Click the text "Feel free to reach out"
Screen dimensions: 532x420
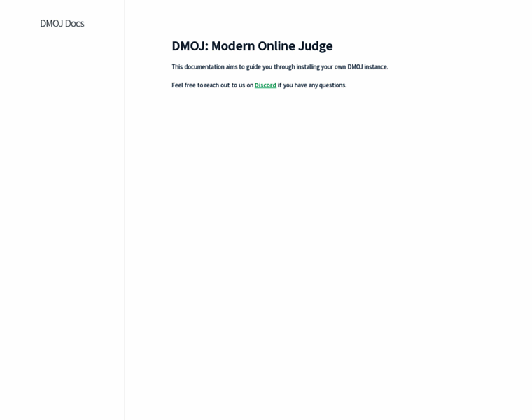pyautogui.click(x=201, y=85)
